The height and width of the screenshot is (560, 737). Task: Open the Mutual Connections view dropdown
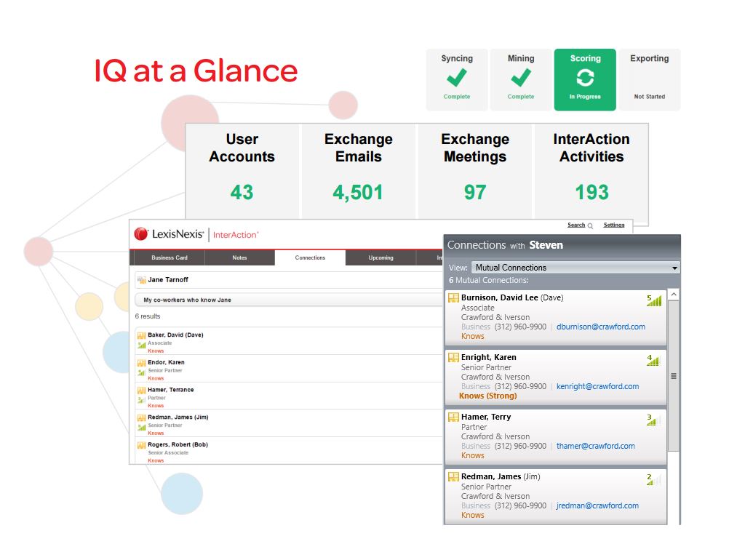pyautogui.click(x=575, y=268)
